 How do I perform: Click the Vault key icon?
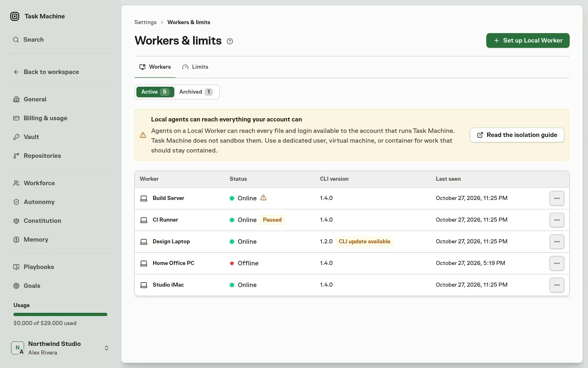[x=16, y=137]
